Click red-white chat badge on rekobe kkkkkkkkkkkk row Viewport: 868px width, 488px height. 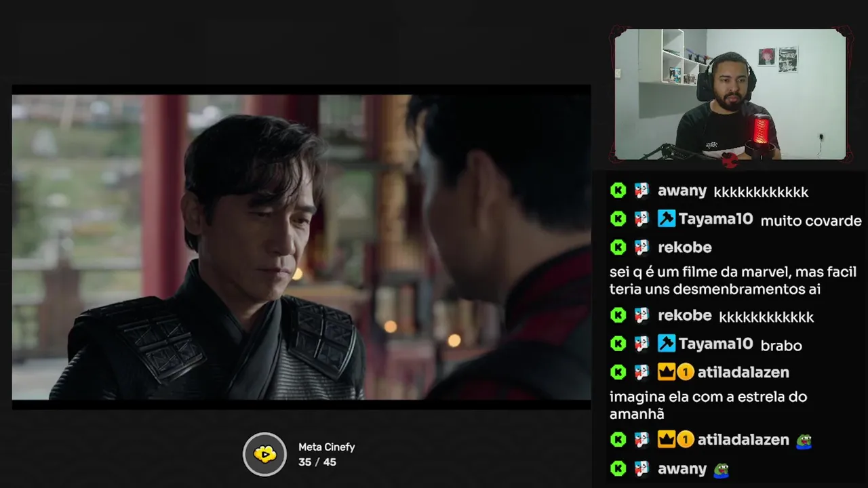click(642, 315)
